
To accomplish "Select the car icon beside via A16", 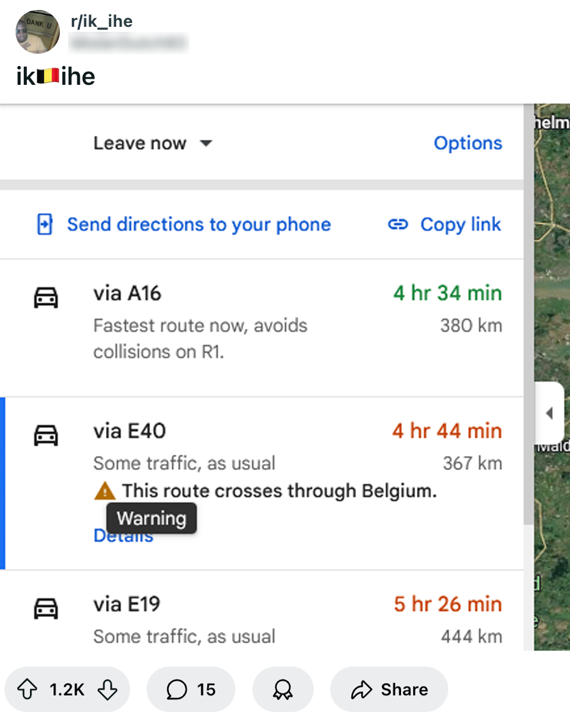I will coord(47,296).
